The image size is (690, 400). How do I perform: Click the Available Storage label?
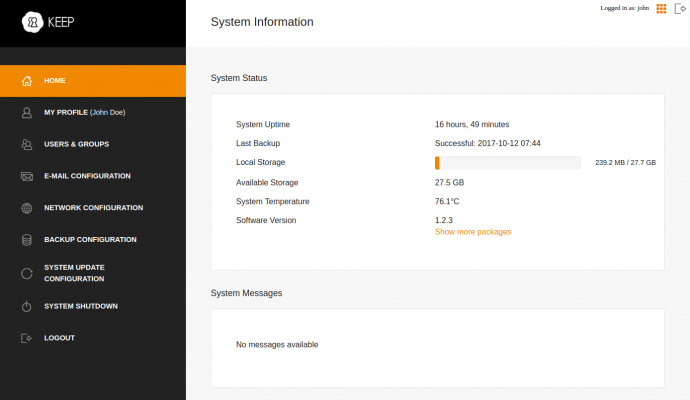point(267,183)
